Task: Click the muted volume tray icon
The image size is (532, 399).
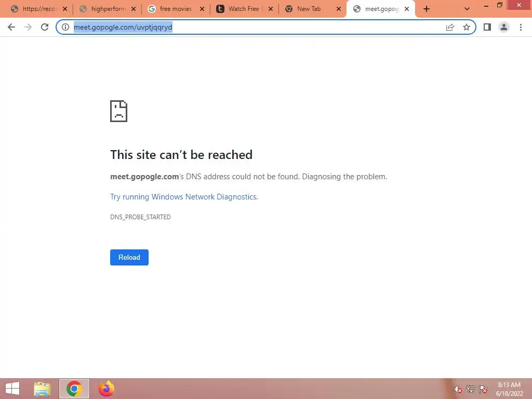Action: pos(458,389)
